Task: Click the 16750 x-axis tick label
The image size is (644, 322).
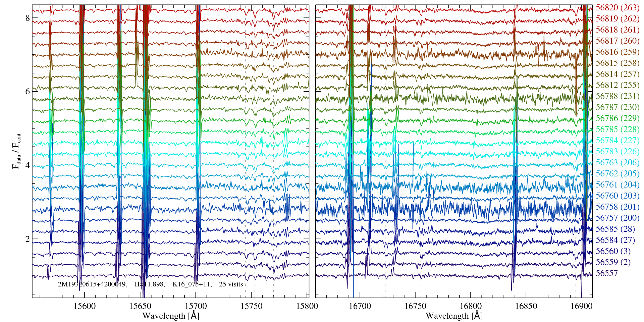Action: tap(415, 306)
